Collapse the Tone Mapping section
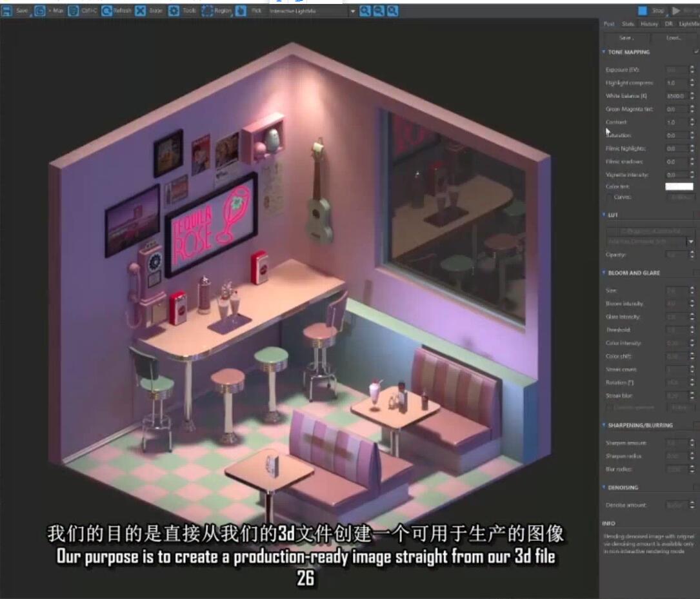The height and width of the screenshot is (599, 700). [x=604, y=52]
